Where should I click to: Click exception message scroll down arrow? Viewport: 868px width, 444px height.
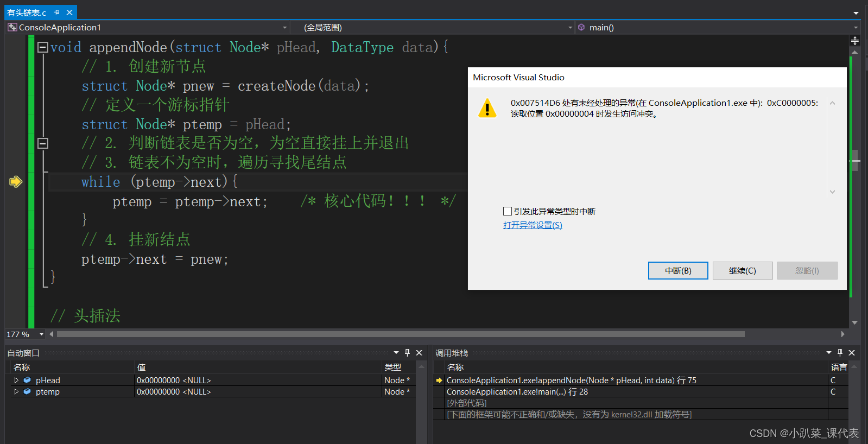tap(832, 192)
